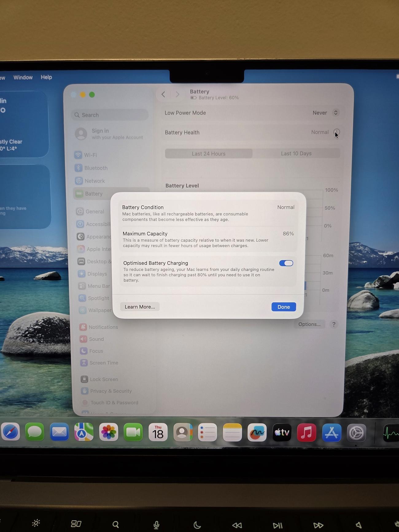
Task: Launch Music app in dock
Action: pos(306,432)
